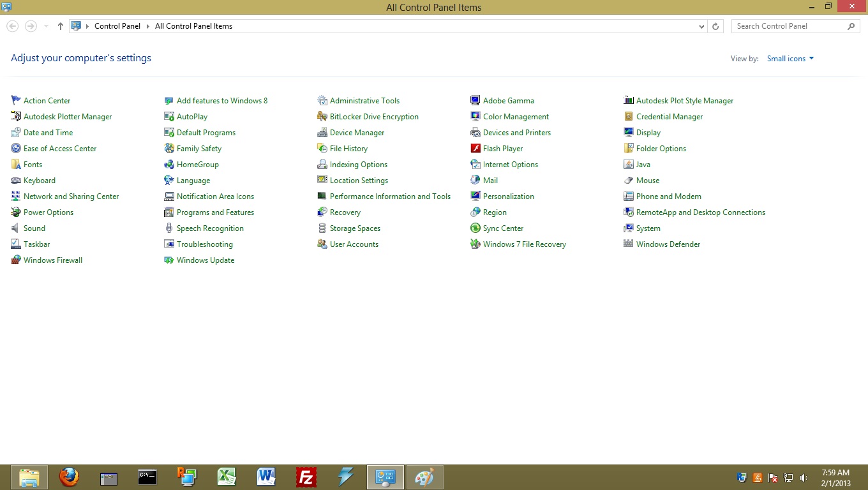Open the View by Small icons dropdown
Screen dimensions: 868x490
click(790, 59)
